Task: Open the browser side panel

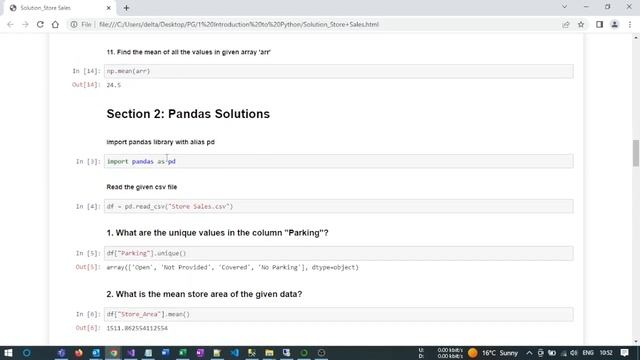Action: (599, 24)
